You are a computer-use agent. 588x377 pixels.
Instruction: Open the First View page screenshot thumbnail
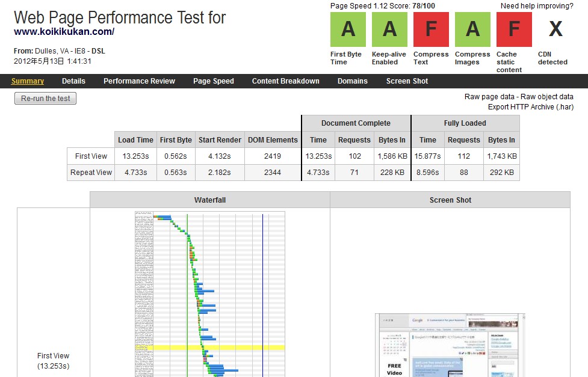coord(450,345)
